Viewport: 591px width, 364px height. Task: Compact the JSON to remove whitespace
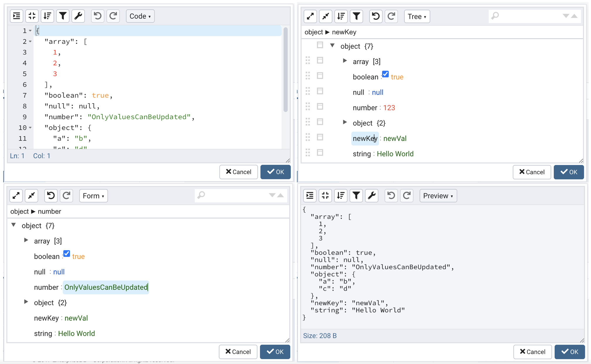(32, 16)
